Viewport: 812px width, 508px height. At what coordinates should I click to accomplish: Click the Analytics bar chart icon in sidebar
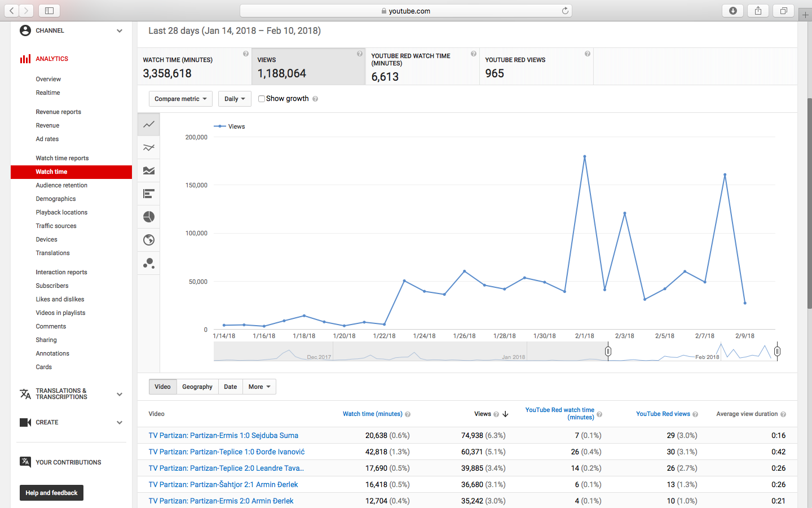tap(25, 59)
